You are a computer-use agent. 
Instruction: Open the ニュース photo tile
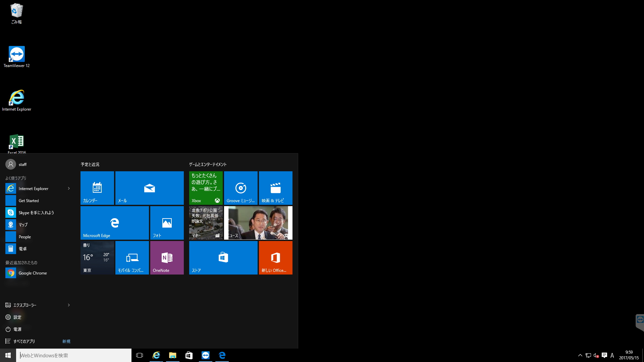(x=258, y=223)
